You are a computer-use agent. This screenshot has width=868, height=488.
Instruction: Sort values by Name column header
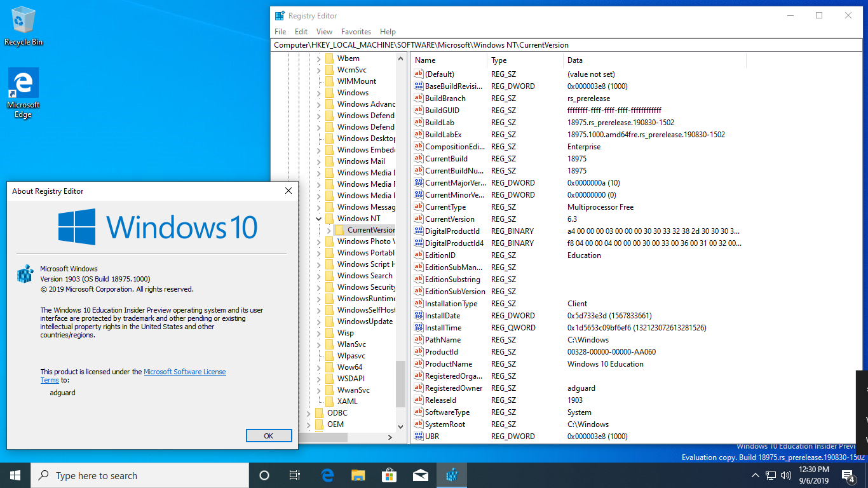[x=449, y=60]
